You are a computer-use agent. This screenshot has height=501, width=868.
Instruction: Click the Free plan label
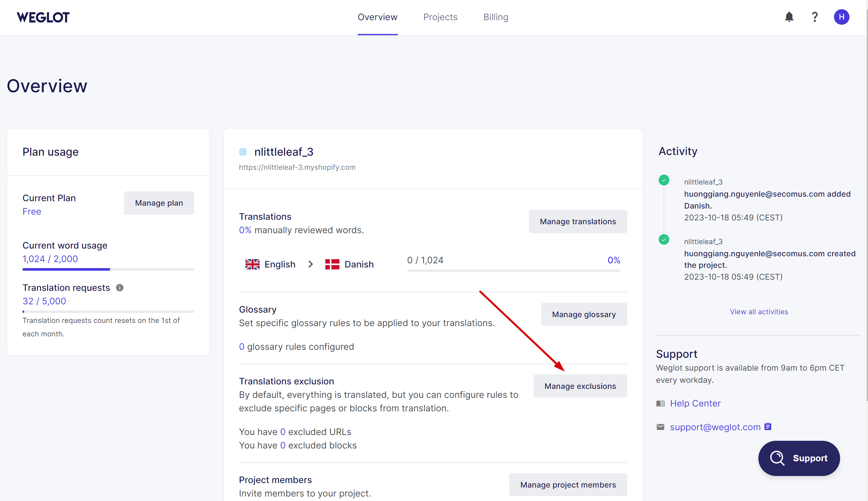point(32,212)
